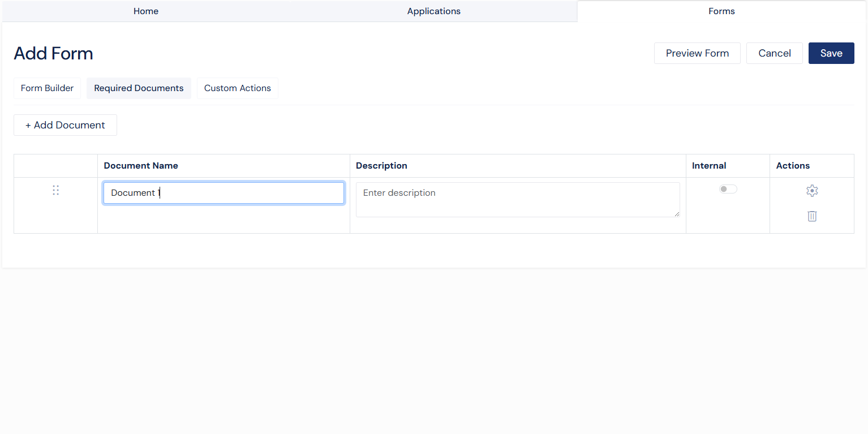Open the Custom Actions section
The image size is (868, 434).
coord(238,88)
